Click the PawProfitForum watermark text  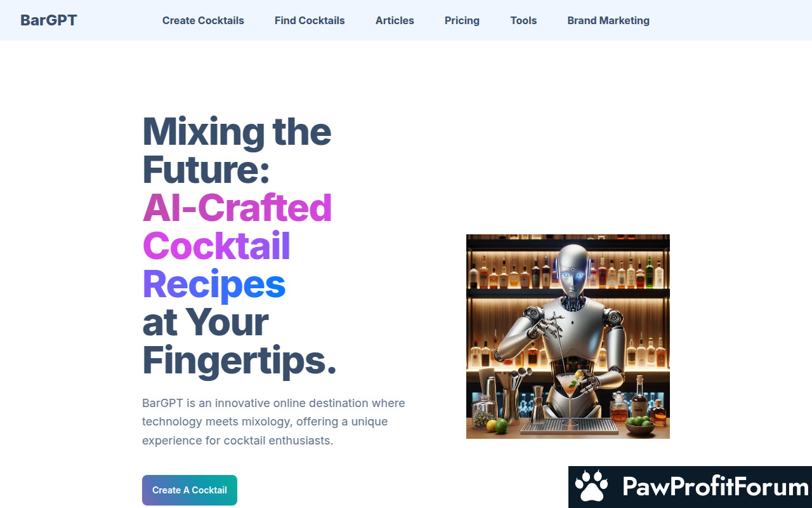click(716, 487)
